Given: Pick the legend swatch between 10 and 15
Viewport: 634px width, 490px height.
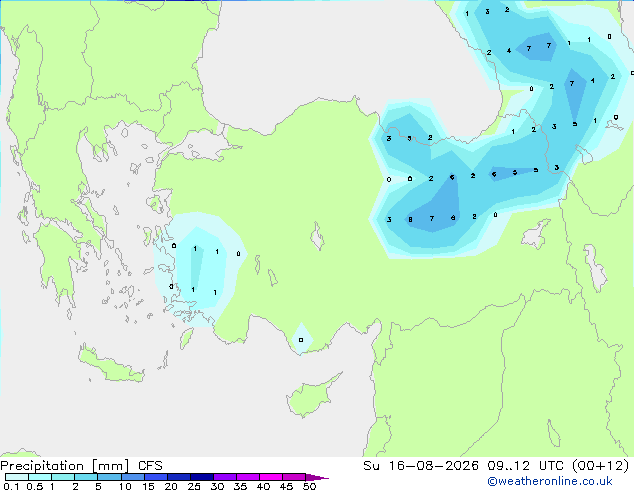Looking at the screenshot, I should tap(133, 477).
